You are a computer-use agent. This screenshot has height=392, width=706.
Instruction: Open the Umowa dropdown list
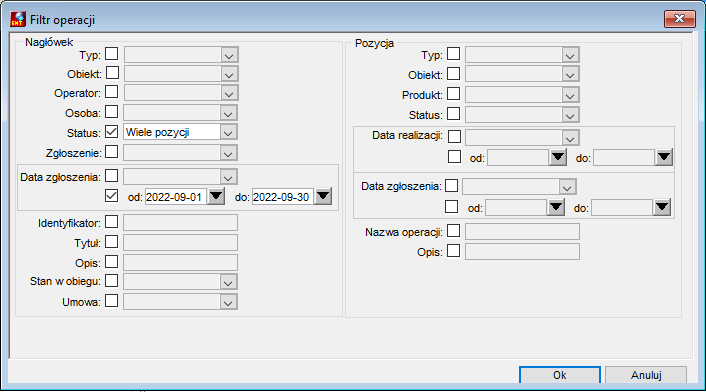pyautogui.click(x=228, y=302)
